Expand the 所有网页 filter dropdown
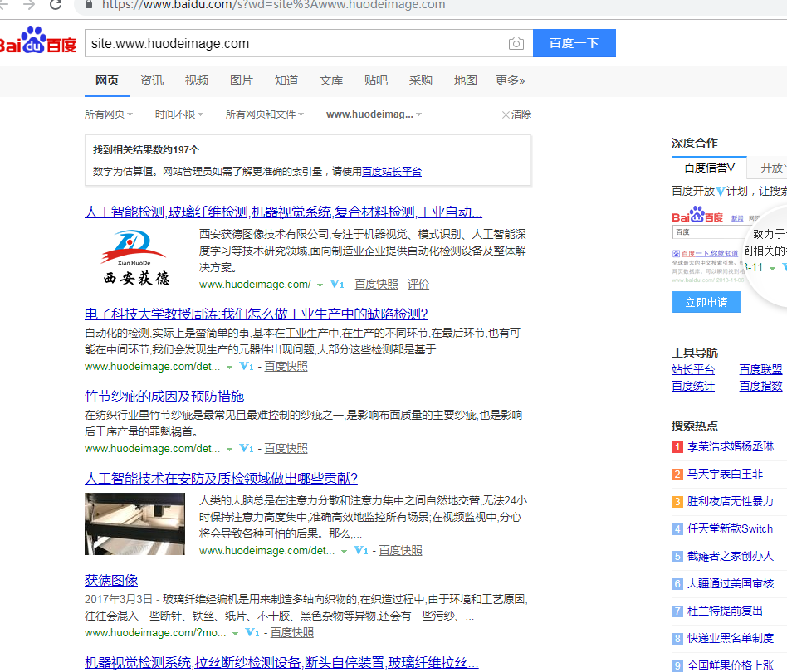787x672 pixels. (x=109, y=114)
